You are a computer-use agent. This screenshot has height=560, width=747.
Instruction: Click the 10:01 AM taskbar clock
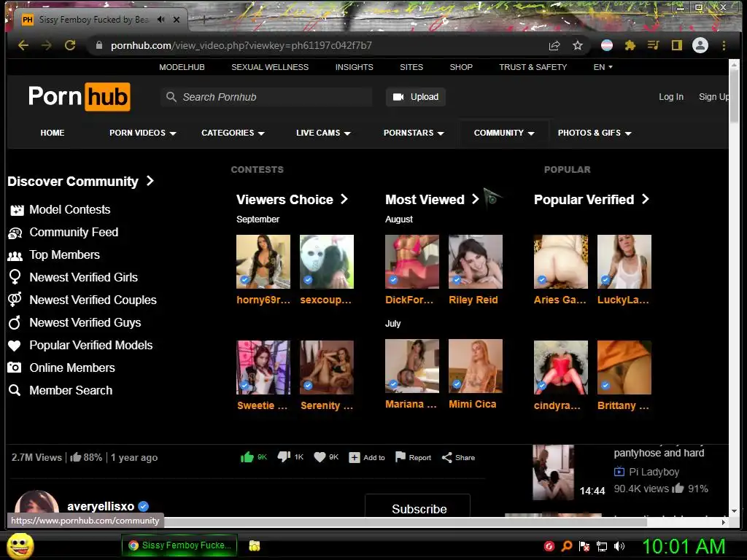(684, 546)
